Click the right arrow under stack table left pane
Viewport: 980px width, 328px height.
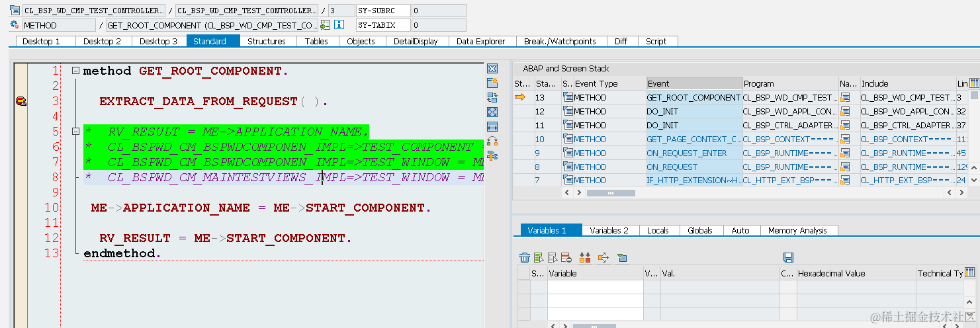(x=578, y=192)
